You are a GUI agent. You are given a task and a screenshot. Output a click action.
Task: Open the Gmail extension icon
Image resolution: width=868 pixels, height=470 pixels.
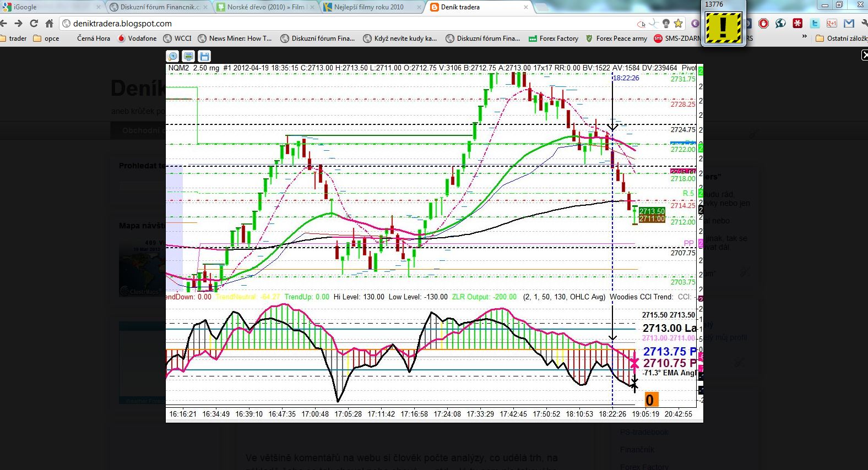click(x=849, y=24)
